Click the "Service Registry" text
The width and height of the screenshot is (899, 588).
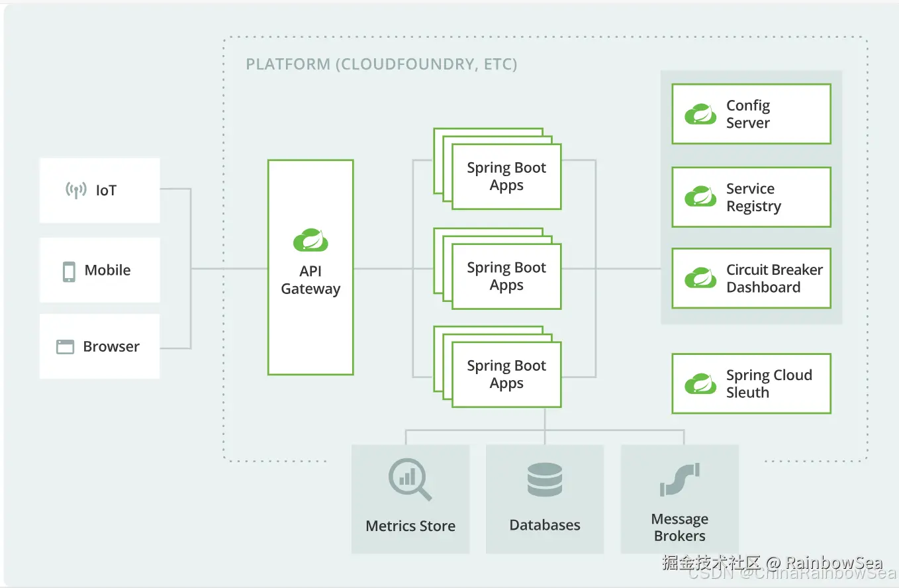tap(753, 198)
